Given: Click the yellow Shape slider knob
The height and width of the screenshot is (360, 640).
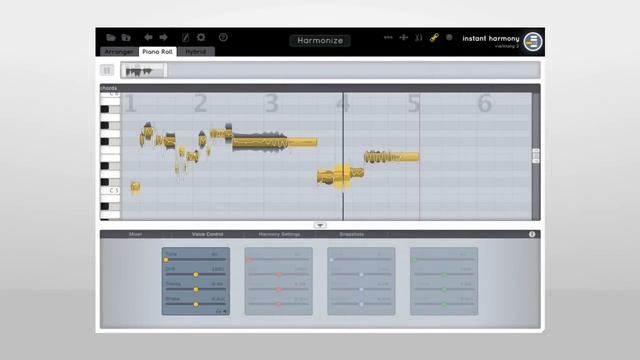Looking at the screenshot, I should (196, 304).
